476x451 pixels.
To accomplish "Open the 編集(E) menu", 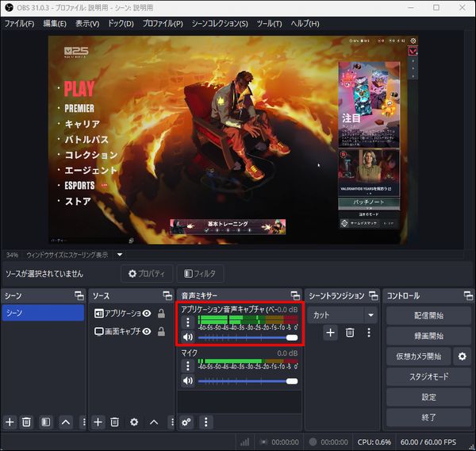I will tap(55, 24).
